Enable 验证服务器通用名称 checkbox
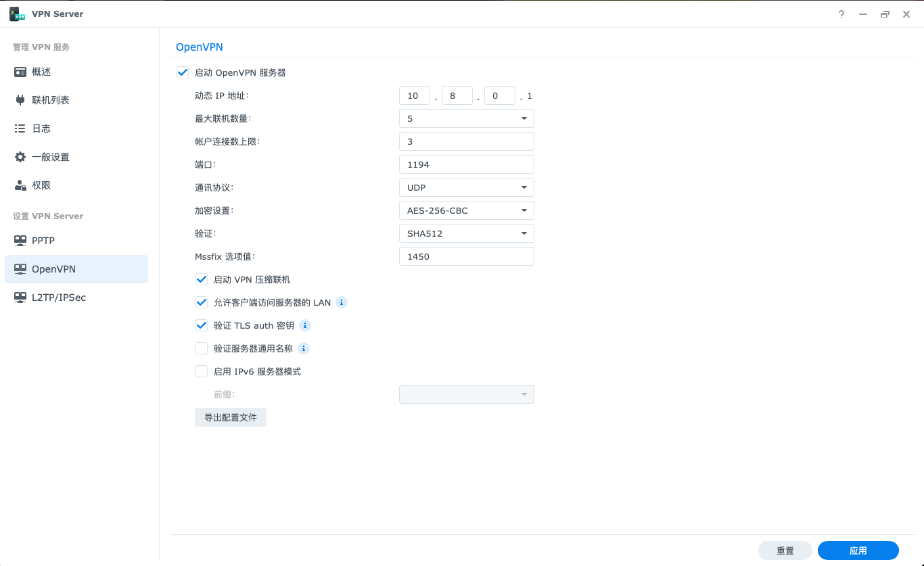The width and height of the screenshot is (924, 566). tap(202, 348)
